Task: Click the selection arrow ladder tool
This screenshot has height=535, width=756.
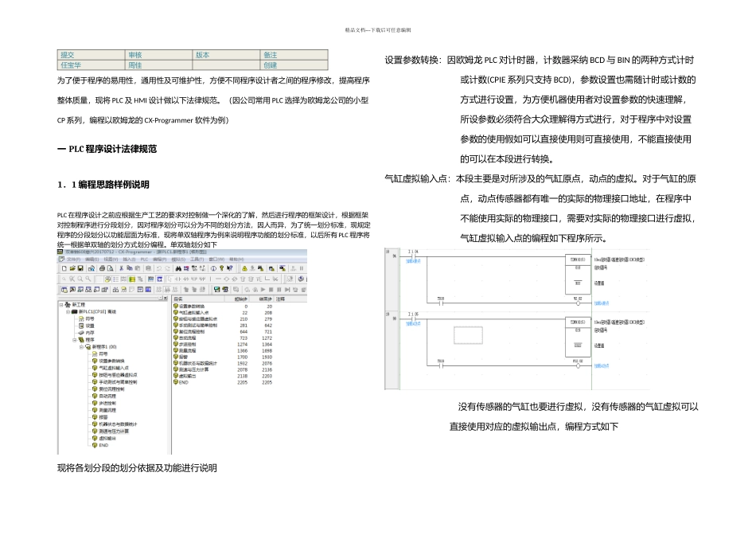Action: (170, 279)
